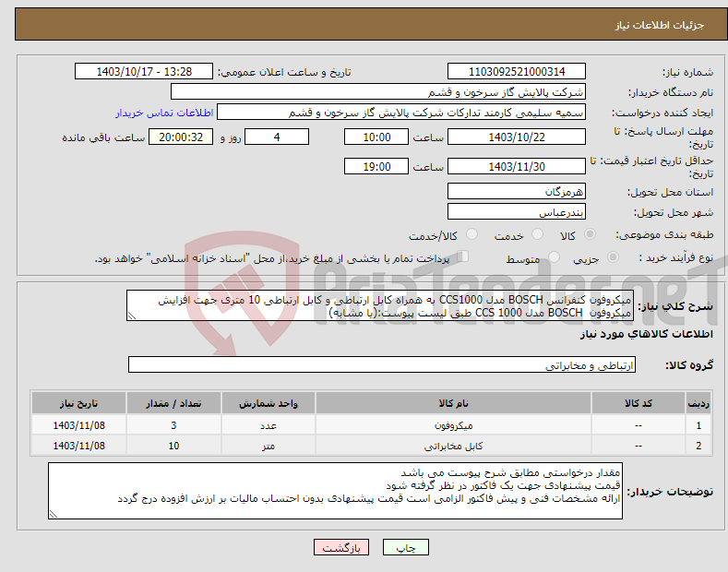The width and height of the screenshot is (728, 572).
Task: Click the date 1403/11/08 in کابل مخابراتی row
Action: point(79,446)
